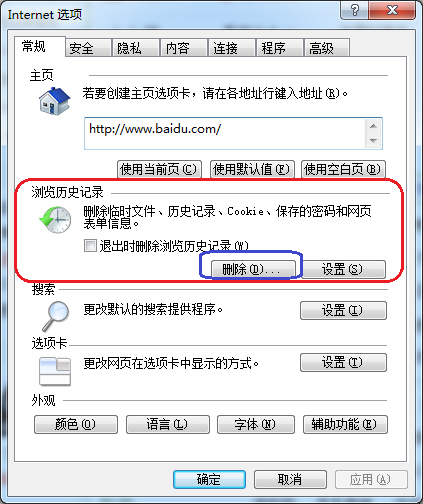
Task: Open 辅助功能(E) settings button
Action: [x=345, y=424]
